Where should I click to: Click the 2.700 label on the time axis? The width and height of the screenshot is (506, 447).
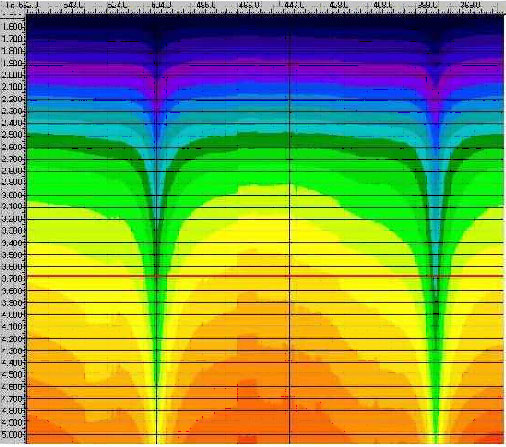(13, 159)
